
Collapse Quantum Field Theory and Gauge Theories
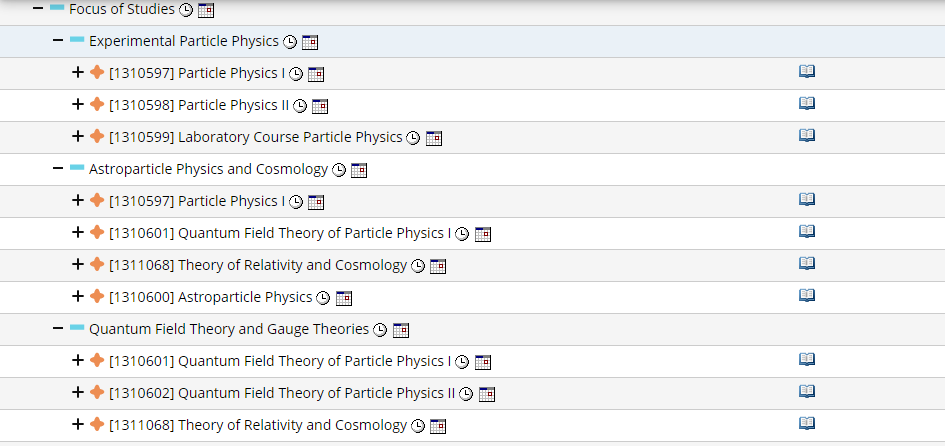point(58,328)
